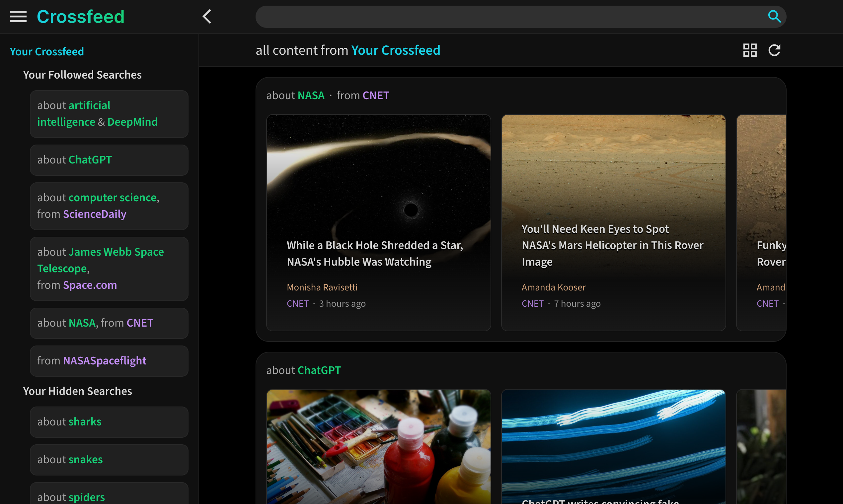
Task: Collapse sidebar with the back chevron
Action: [207, 16]
